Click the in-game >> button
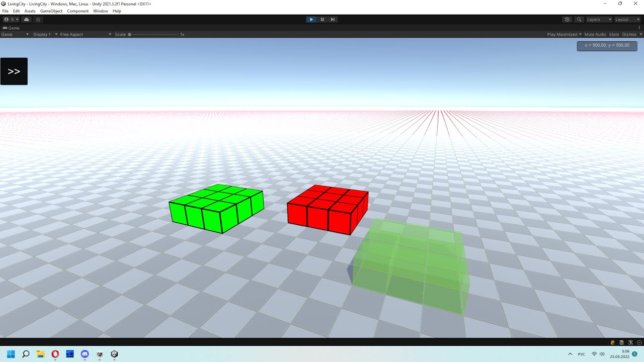The image size is (644, 362). click(x=14, y=71)
